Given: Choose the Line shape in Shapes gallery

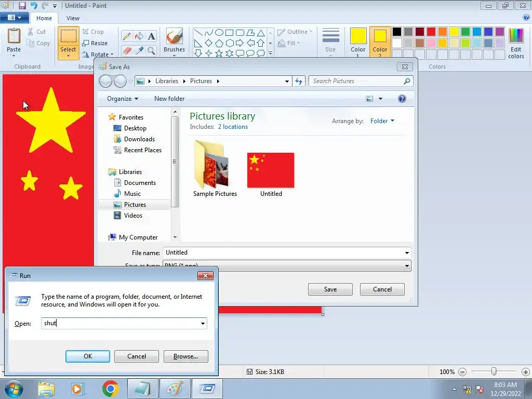Looking at the screenshot, I should tap(198, 33).
